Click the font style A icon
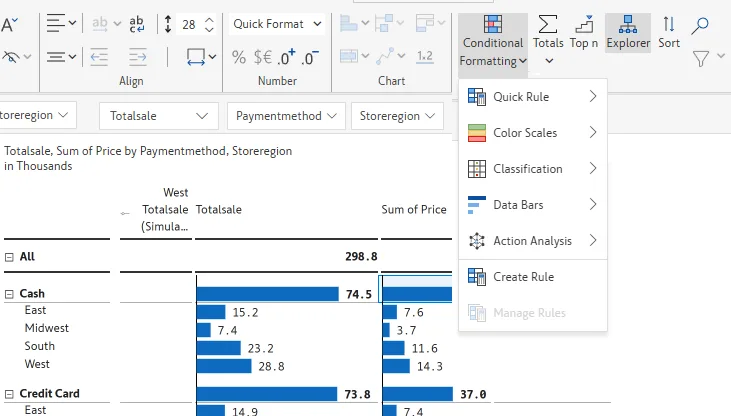The height and width of the screenshot is (416, 731). [9, 24]
